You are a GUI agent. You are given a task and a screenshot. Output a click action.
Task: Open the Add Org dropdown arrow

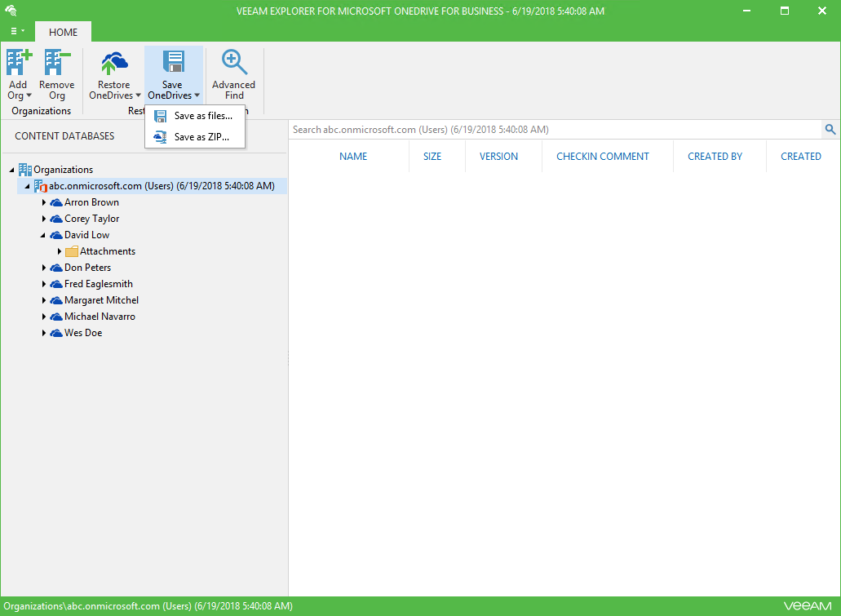coord(29,95)
